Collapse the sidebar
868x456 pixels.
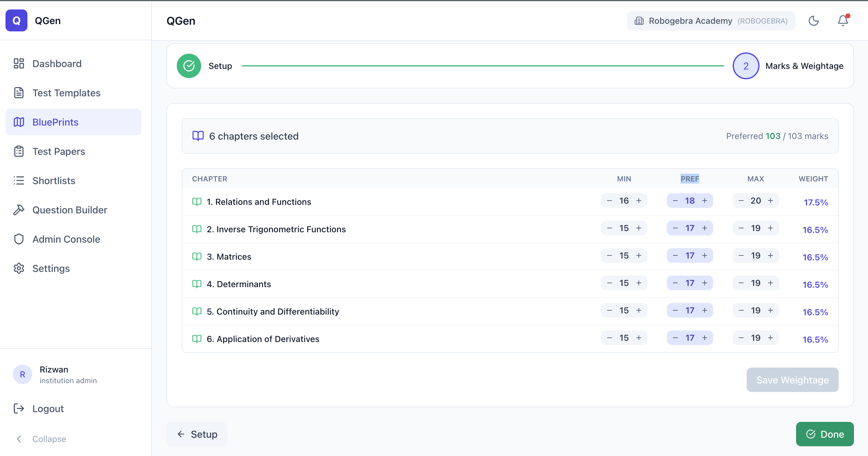(x=41, y=439)
